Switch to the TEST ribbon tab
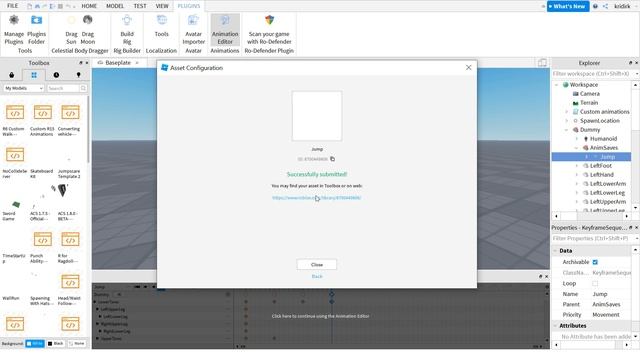Viewport: 640px width, 360px height. coord(140,6)
